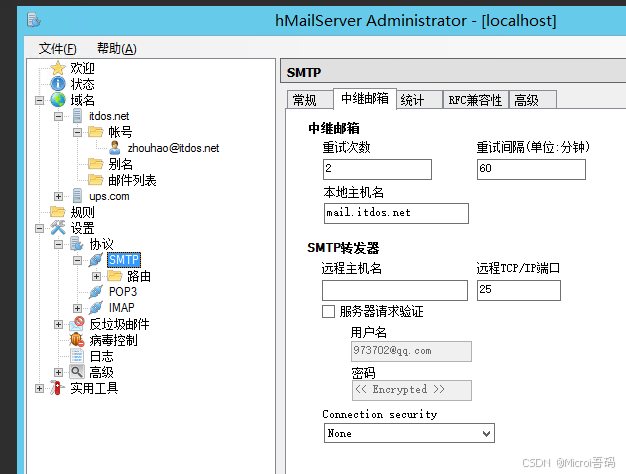Expand the 实用工具 node

(x=39, y=388)
